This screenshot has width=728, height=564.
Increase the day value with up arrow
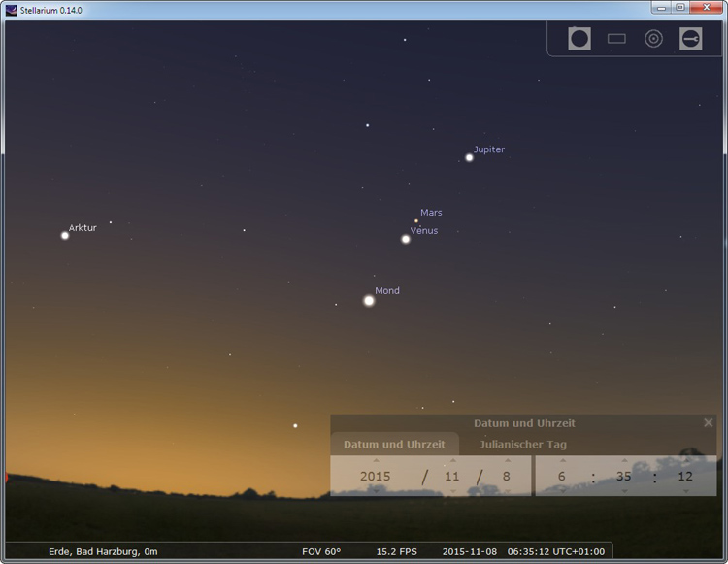(x=506, y=460)
